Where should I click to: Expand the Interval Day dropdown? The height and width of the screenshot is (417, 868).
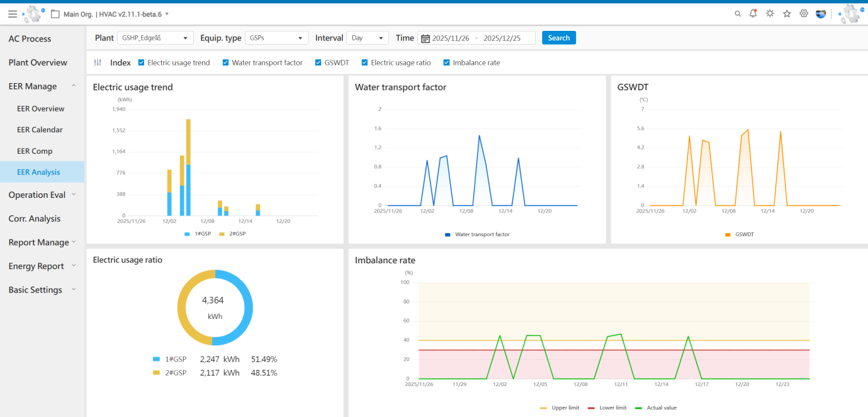(367, 38)
